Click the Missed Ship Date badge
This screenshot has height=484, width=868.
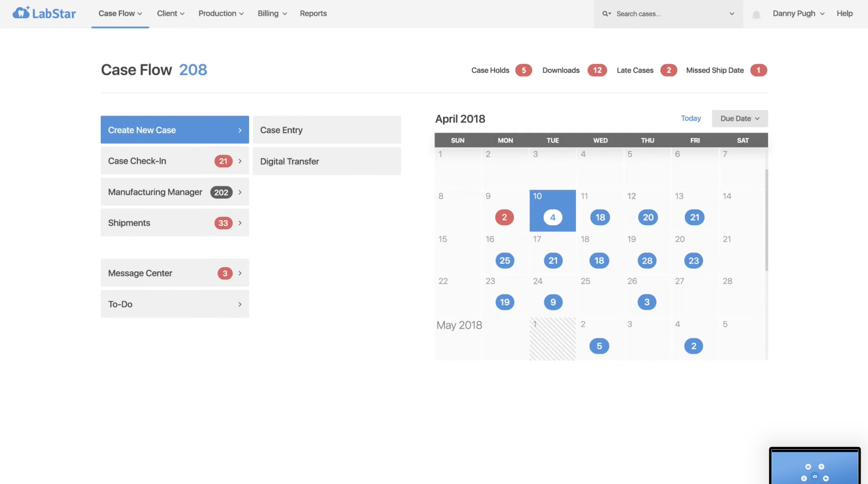(x=758, y=70)
